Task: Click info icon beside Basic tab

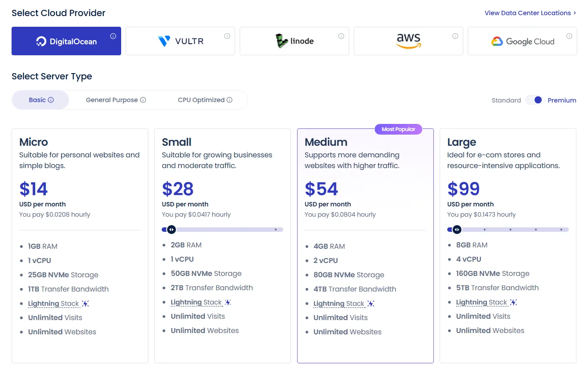Action: coord(51,100)
